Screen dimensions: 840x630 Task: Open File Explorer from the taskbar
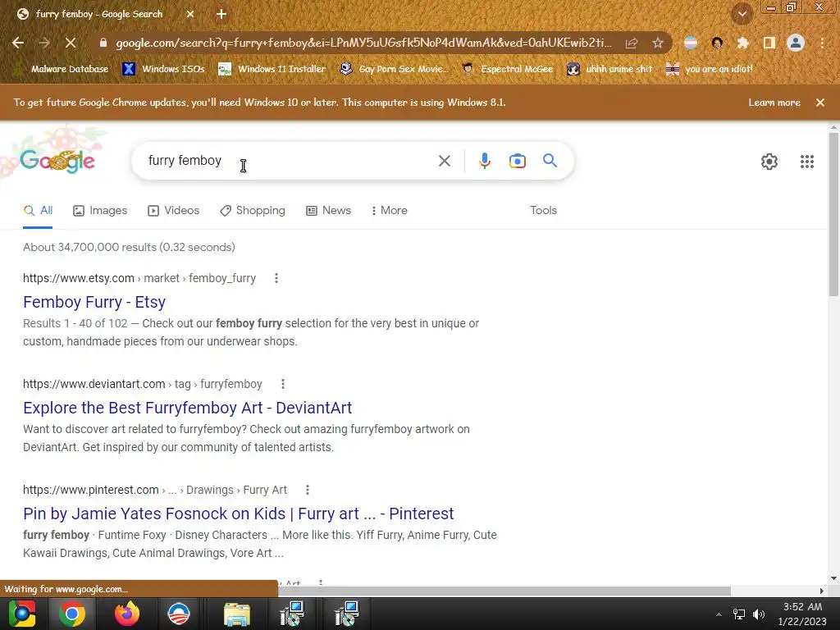237,614
